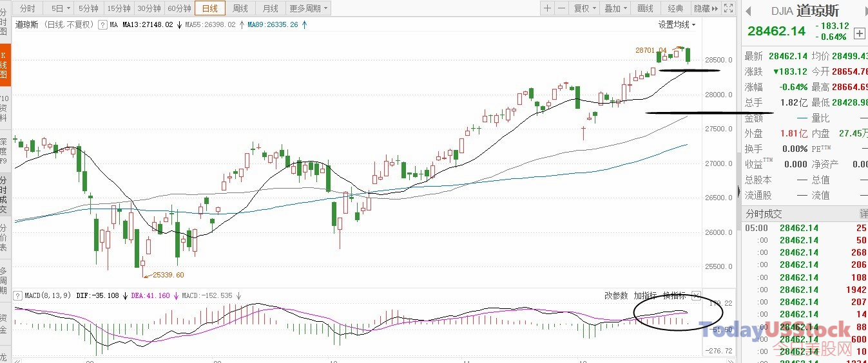The height and width of the screenshot is (363, 868).
Task: Click 加指标 to add indicator
Action: [x=645, y=296]
